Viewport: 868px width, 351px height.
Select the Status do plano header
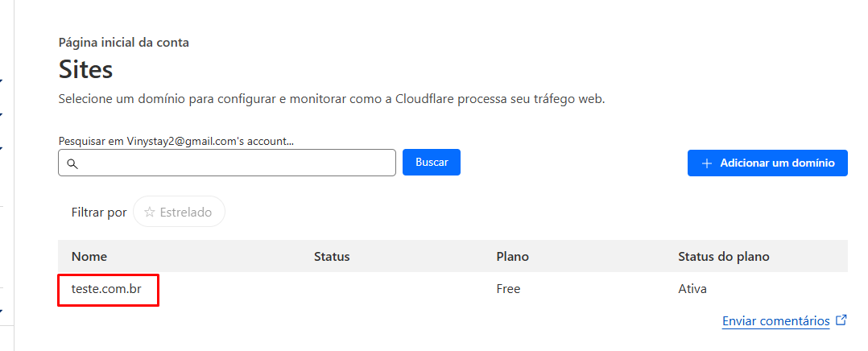point(724,256)
